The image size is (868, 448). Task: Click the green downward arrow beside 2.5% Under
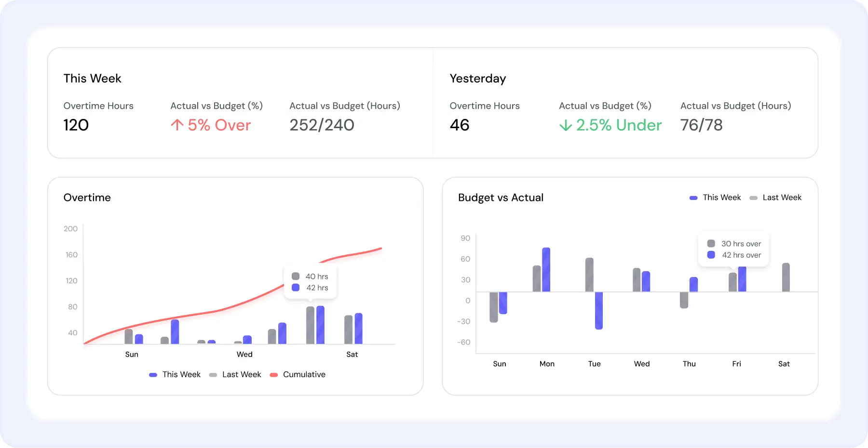click(566, 125)
